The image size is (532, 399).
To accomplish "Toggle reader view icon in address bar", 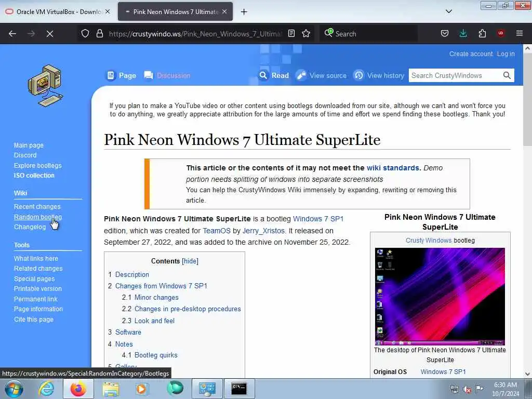I will (x=291, y=34).
